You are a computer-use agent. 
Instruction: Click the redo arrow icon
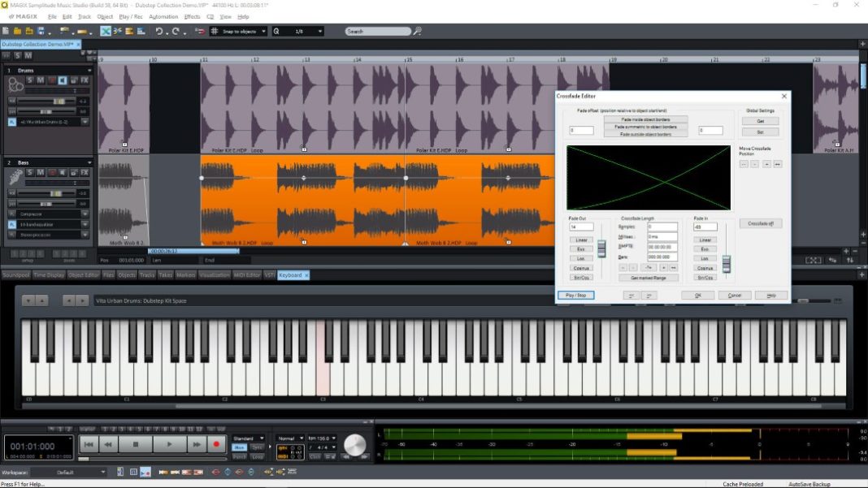coord(176,31)
